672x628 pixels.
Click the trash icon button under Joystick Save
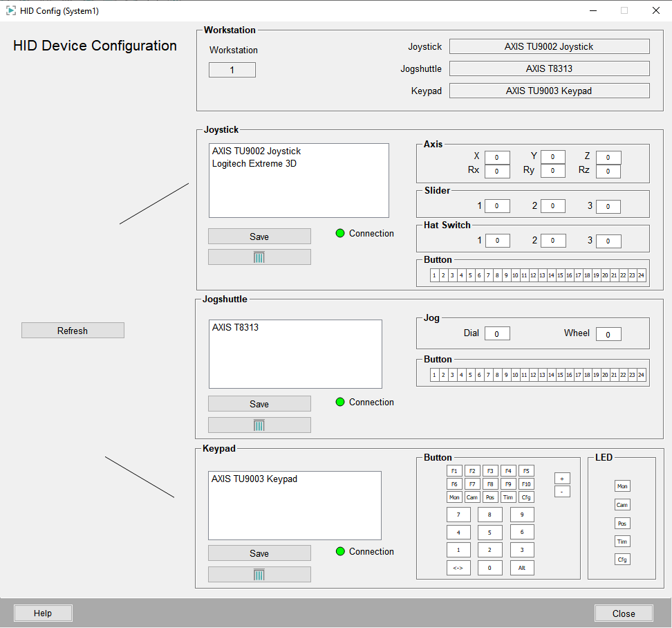tap(259, 257)
